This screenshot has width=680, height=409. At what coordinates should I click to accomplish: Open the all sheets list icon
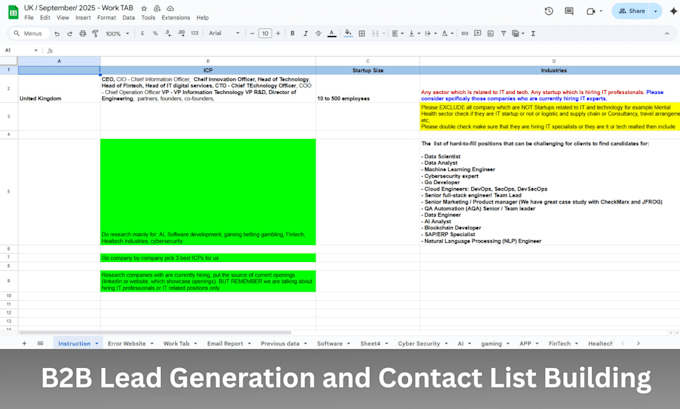pos(40,343)
